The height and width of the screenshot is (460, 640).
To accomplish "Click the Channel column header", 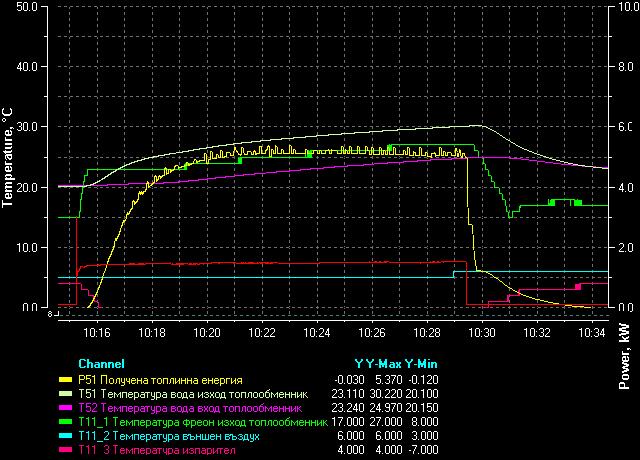I will (x=102, y=363).
